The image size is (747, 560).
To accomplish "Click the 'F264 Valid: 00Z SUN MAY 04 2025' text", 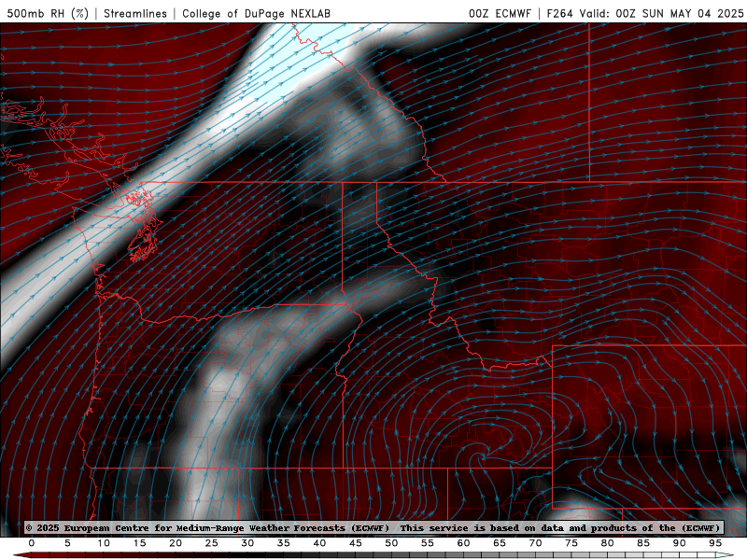I will coord(645,13).
